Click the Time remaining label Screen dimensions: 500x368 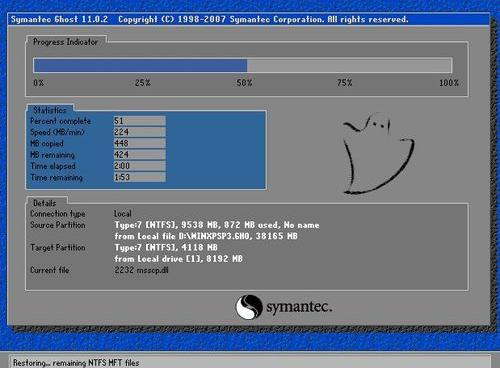coord(56,177)
